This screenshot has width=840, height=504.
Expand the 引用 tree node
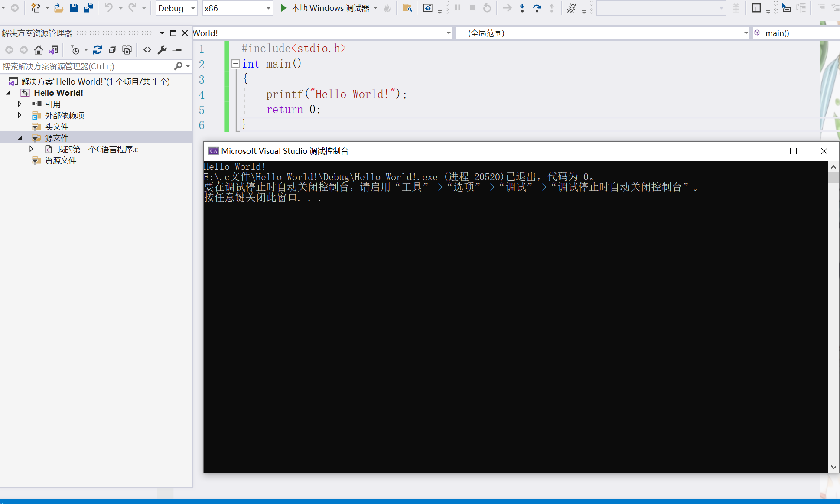click(20, 104)
